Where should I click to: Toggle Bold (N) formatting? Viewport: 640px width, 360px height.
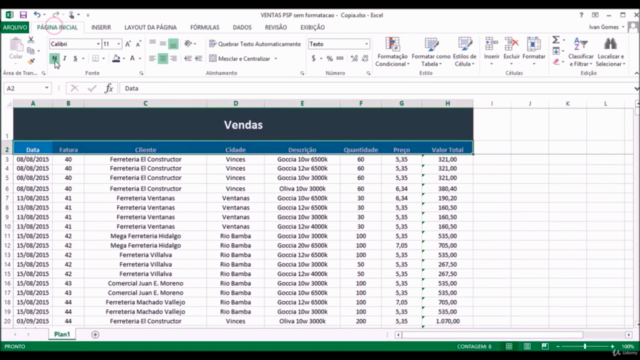point(54,58)
